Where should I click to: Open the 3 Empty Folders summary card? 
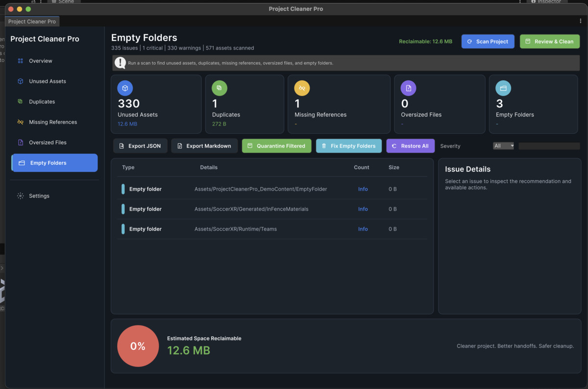click(x=534, y=104)
